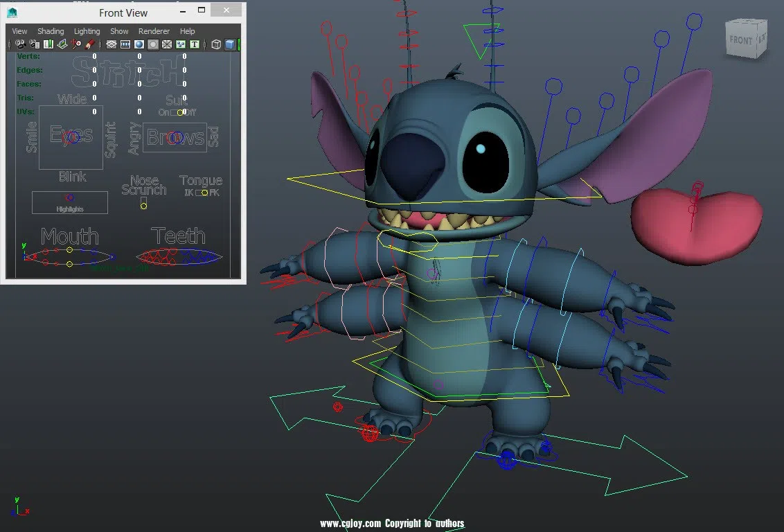Viewport: 784px width, 532px height.
Task: Click the FRONT face of the view cube
Action: tap(740, 41)
